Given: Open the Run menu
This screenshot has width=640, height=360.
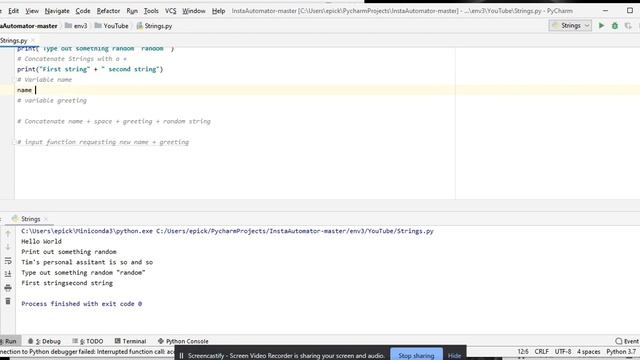Looking at the screenshot, I should click(132, 11).
